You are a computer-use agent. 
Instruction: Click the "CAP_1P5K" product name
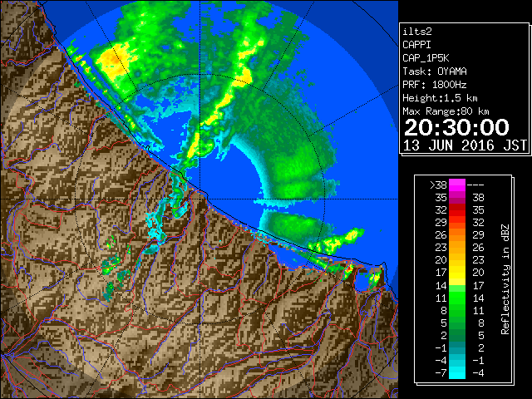coord(426,58)
